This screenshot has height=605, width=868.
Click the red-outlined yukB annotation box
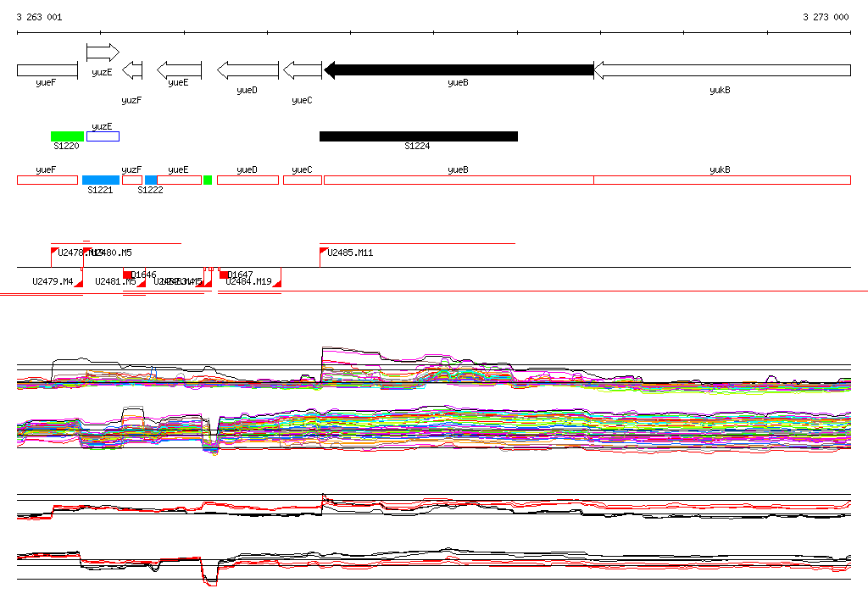click(722, 180)
